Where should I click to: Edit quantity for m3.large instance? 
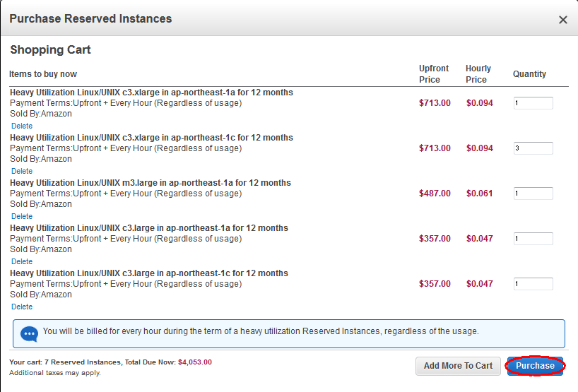[533, 194]
